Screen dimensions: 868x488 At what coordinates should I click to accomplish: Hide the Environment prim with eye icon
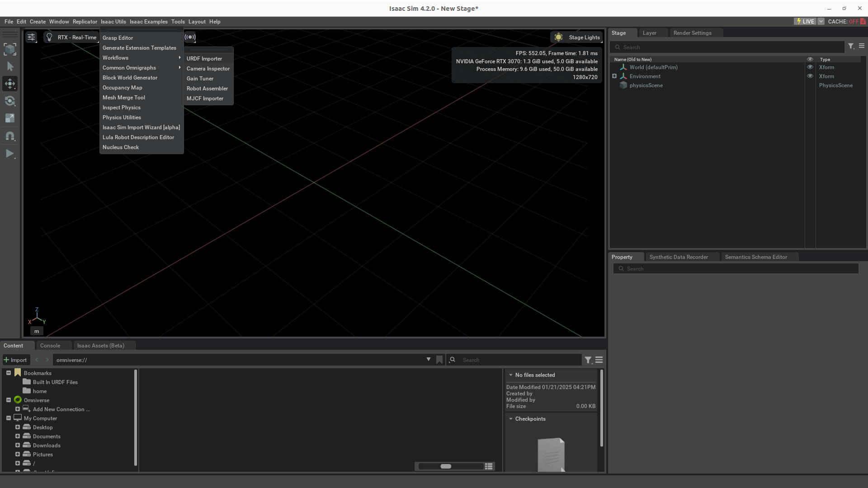[810, 76]
